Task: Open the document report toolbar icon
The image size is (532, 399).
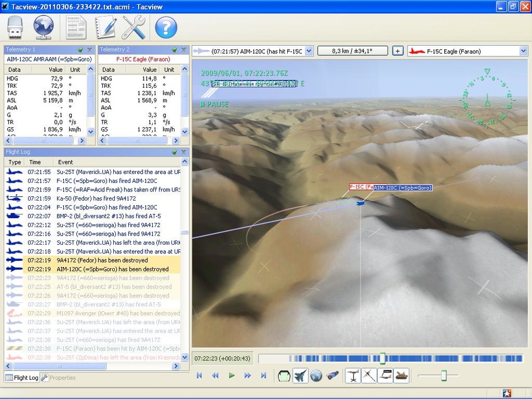Action: click(x=76, y=28)
